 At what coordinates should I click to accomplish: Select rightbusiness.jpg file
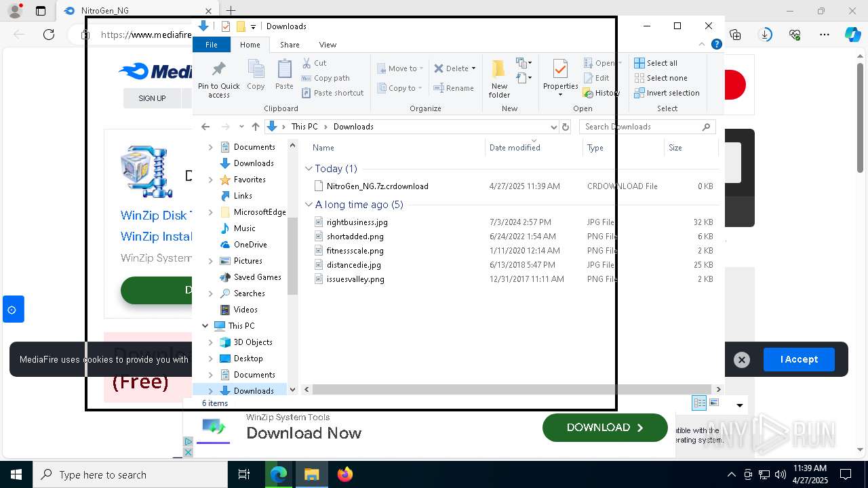(357, 222)
